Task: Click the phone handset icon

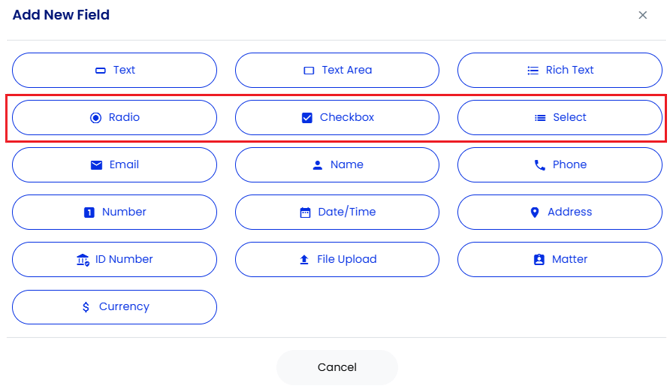Action: pyautogui.click(x=540, y=165)
